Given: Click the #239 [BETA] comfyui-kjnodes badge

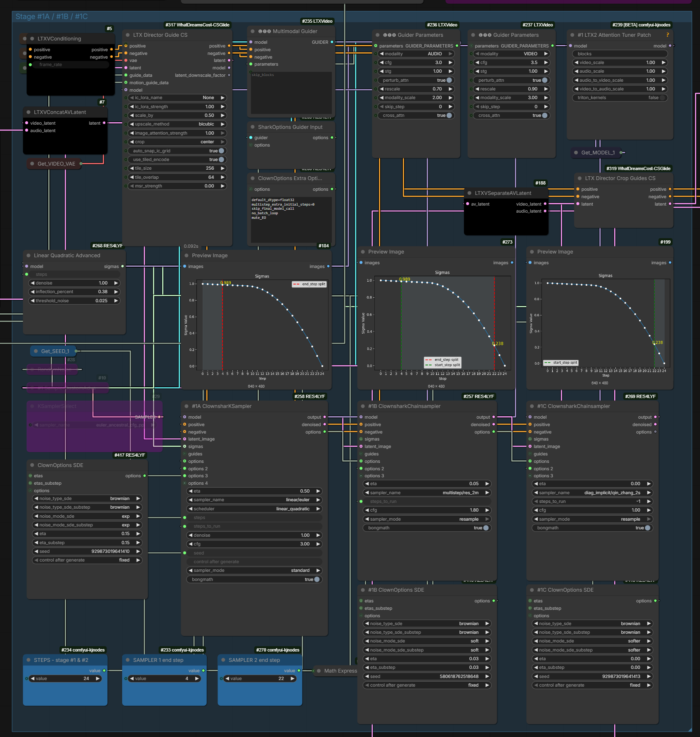Looking at the screenshot, I should point(641,25).
